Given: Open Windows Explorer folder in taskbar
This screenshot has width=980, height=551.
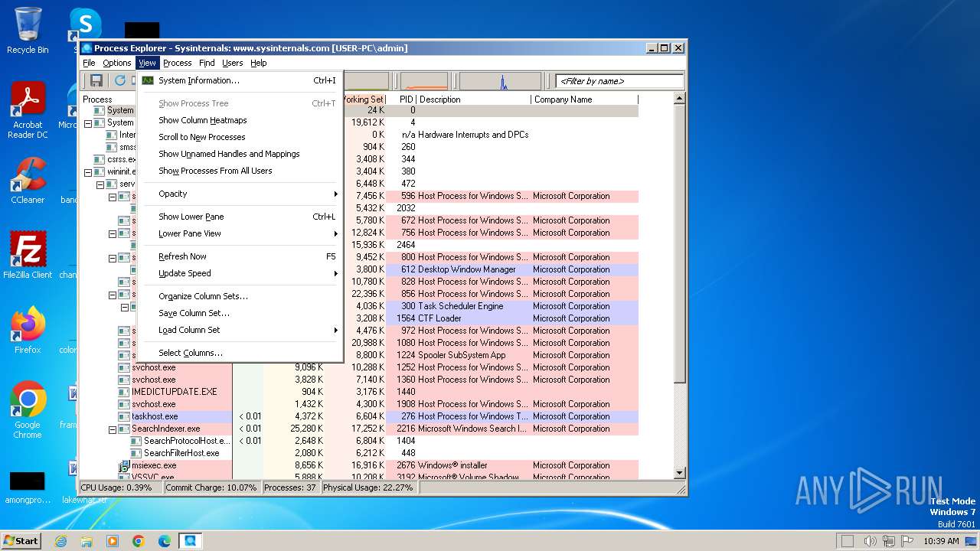Looking at the screenshot, I should [x=87, y=541].
